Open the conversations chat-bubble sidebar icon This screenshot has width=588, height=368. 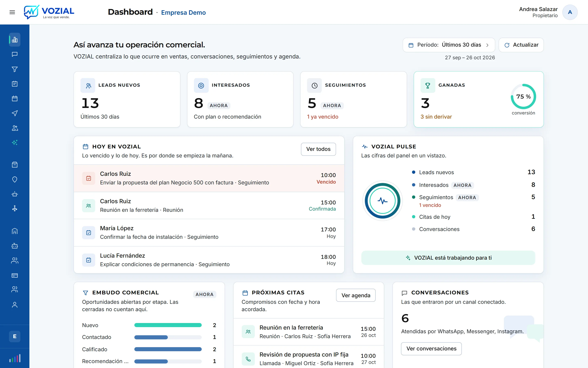(x=14, y=54)
